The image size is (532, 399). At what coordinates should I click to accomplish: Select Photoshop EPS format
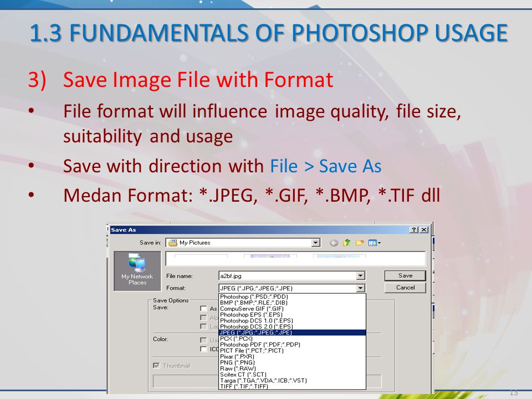pos(292,315)
